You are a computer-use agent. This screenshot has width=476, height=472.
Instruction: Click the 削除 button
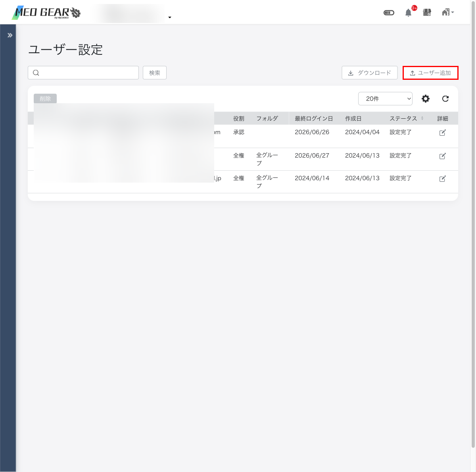coord(45,99)
